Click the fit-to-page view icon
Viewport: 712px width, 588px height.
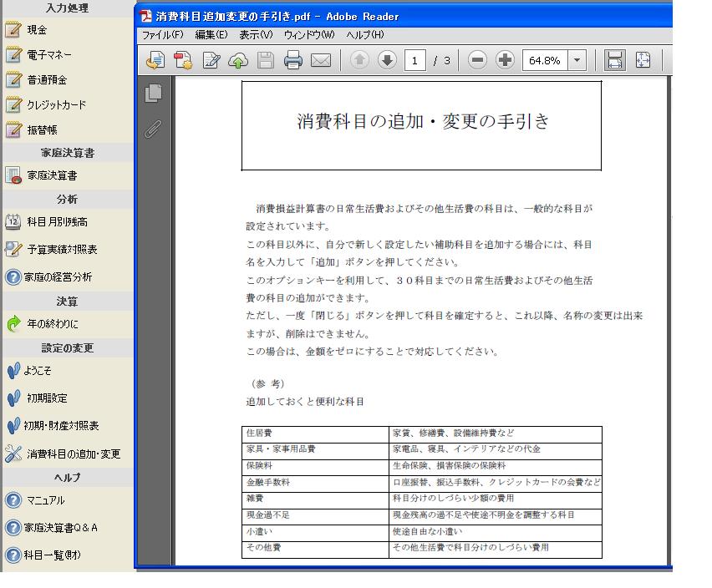point(643,60)
